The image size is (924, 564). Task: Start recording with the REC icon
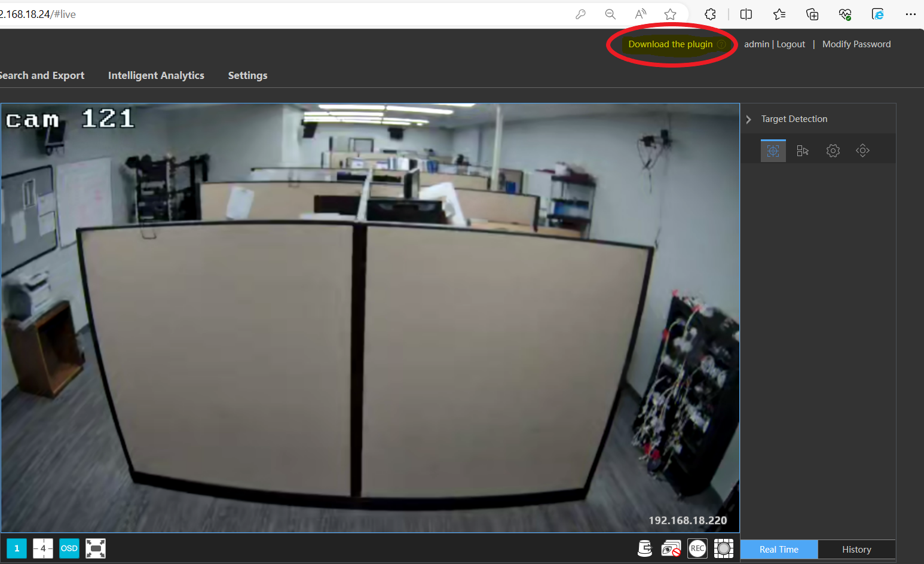(x=697, y=548)
